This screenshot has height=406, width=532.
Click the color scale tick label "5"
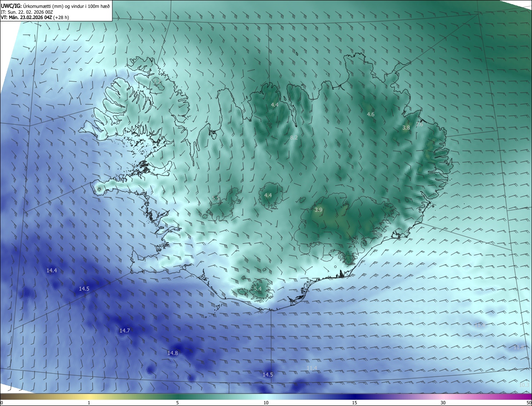pos(177,403)
